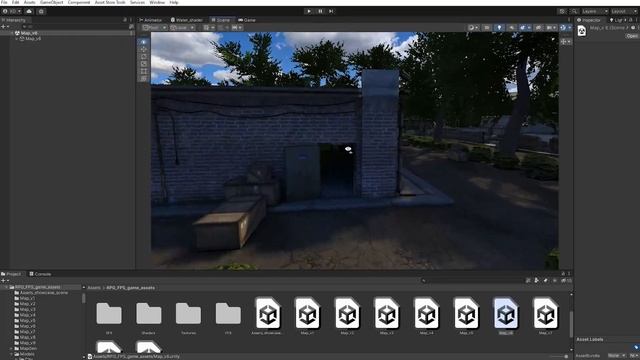The height and width of the screenshot is (360, 640).
Task: Open the Window menu
Action: pos(157,2)
